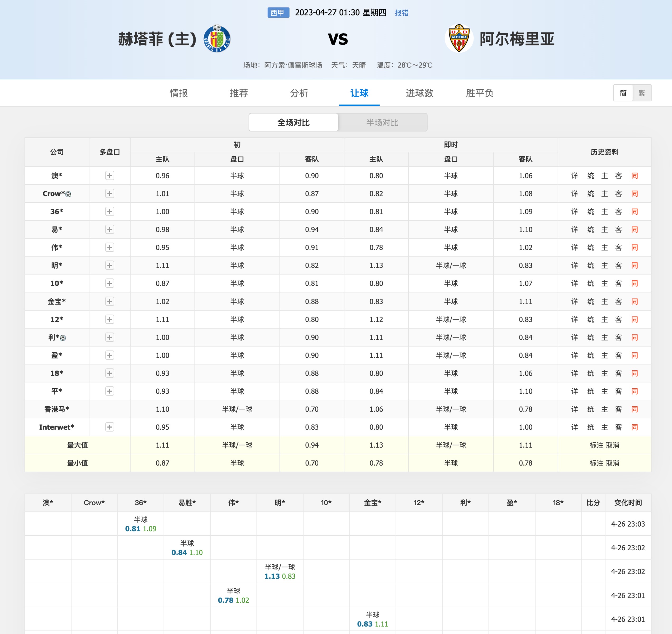Click red 同 link in 香港马* row

pyautogui.click(x=635, y=409)
